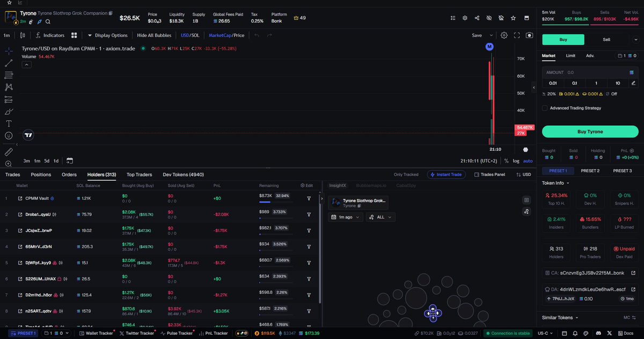This screenshot has width=644, height=339.
Task: Open the emoji icons tool
Action: [x=9, y=136]
